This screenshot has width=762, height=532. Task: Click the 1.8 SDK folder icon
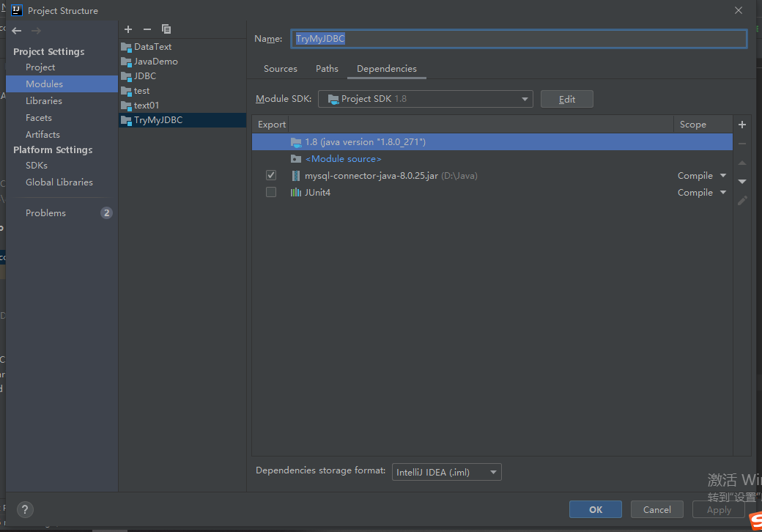pyautogui.click(x=296, y=142)
